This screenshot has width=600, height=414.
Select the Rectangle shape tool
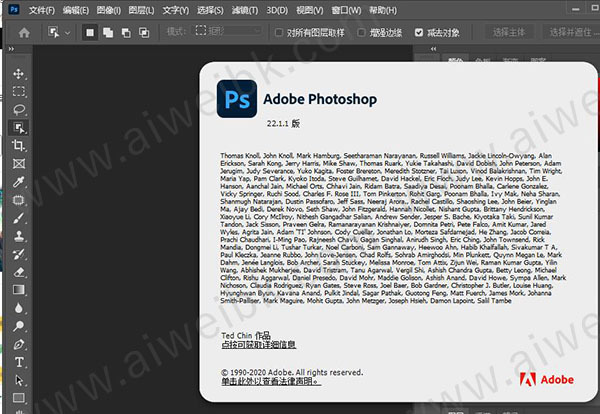tap(18, 398)
